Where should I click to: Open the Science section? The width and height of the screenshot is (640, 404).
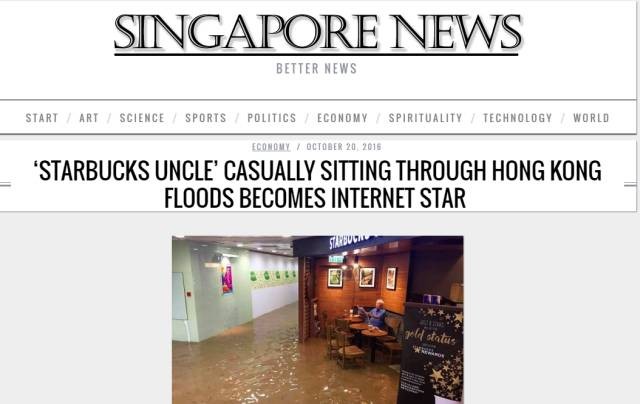coord(142,118)
